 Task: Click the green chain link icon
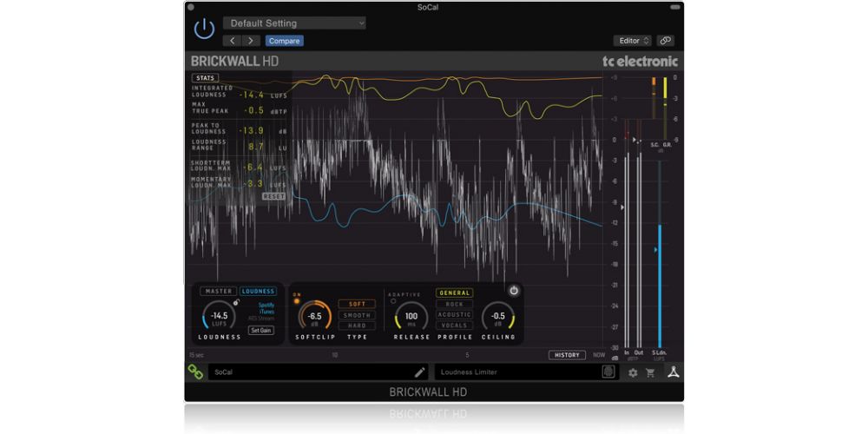[195, 372]
